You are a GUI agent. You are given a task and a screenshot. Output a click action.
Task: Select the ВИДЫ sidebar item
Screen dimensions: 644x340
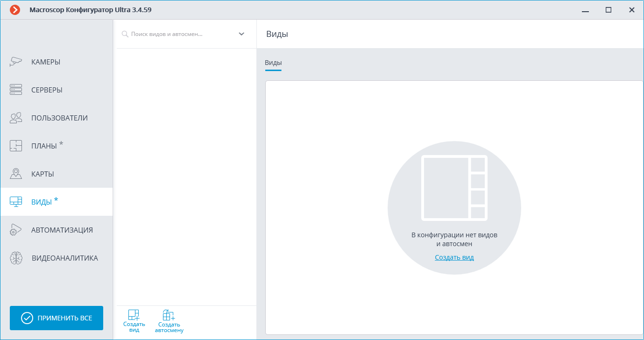coord(57,202)
